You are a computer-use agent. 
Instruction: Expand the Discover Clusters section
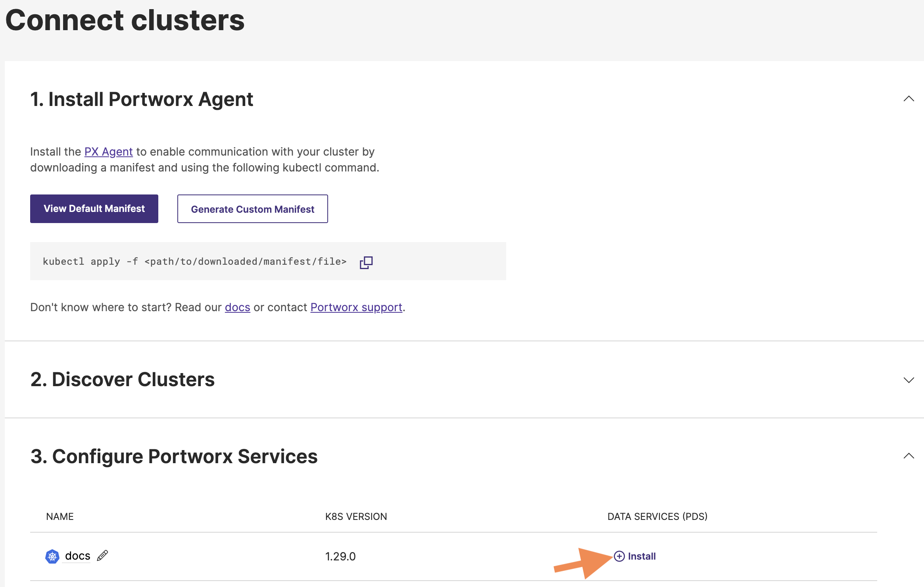click(909, 380)
